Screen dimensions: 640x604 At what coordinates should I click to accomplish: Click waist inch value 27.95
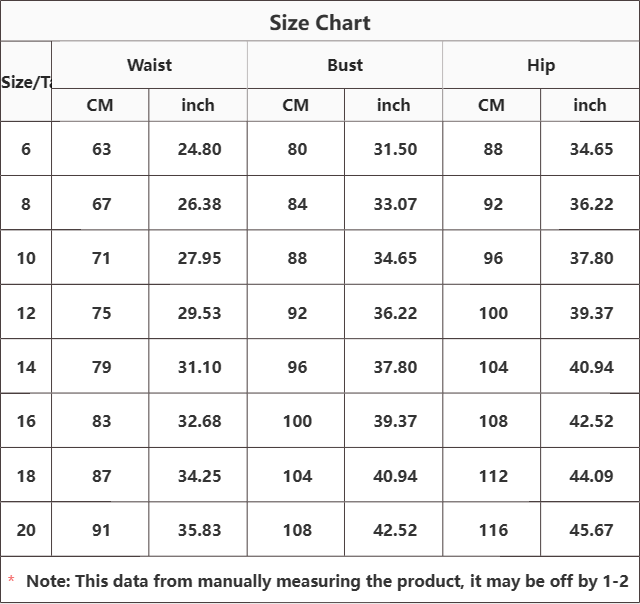pos(199,258)
